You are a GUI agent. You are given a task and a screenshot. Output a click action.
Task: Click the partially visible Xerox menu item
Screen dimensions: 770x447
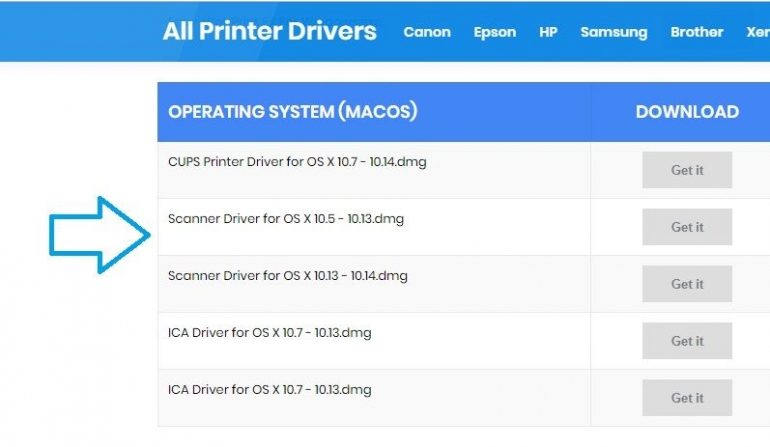[x=757, y=32]
